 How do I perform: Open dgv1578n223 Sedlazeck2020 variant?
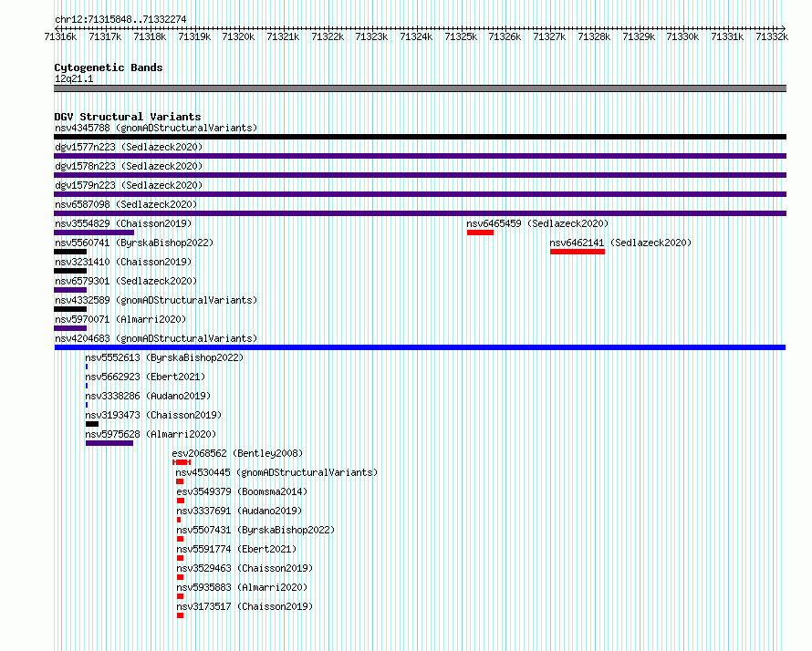(129, 166)
